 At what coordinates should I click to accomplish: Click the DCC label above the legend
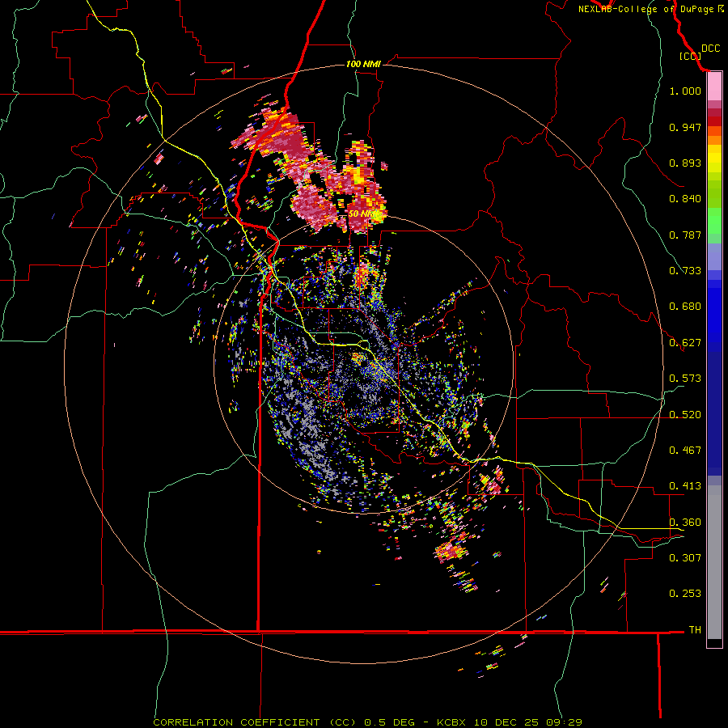711,49
